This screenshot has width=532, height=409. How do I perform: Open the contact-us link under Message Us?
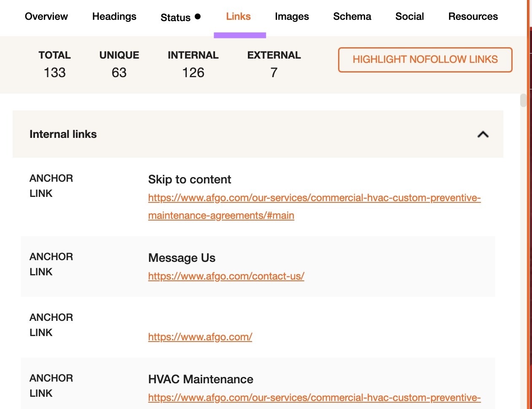click(226, 276)
